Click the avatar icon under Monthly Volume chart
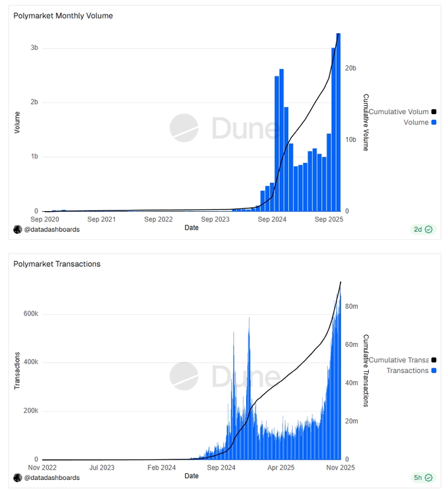 pos(17,229)
